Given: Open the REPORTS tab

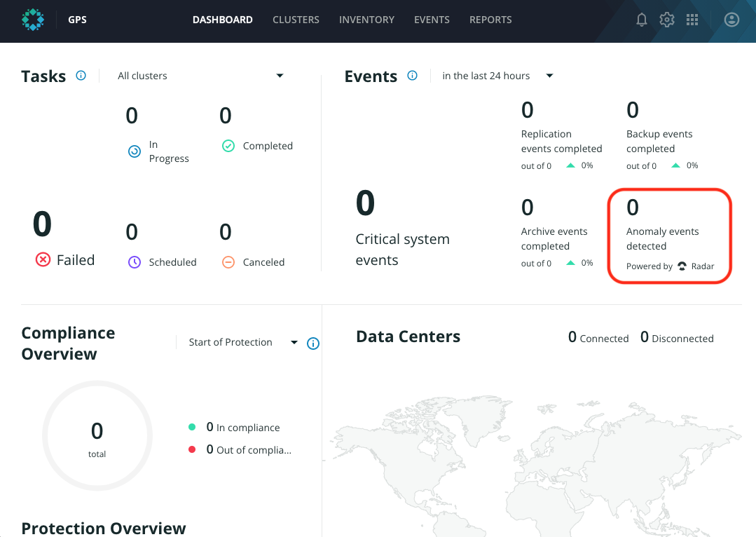Looking at the screenshot, I should (490, 20).
